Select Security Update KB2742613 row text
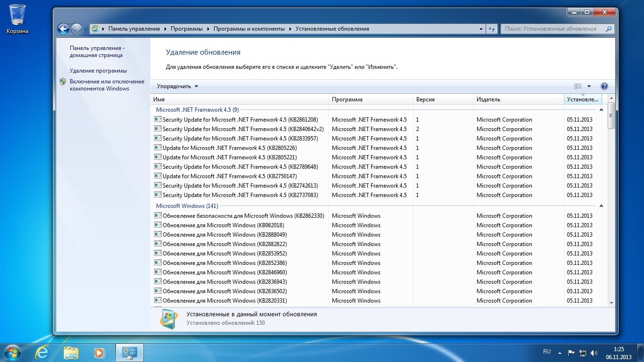The image size is (644, 362). (240, 186)
